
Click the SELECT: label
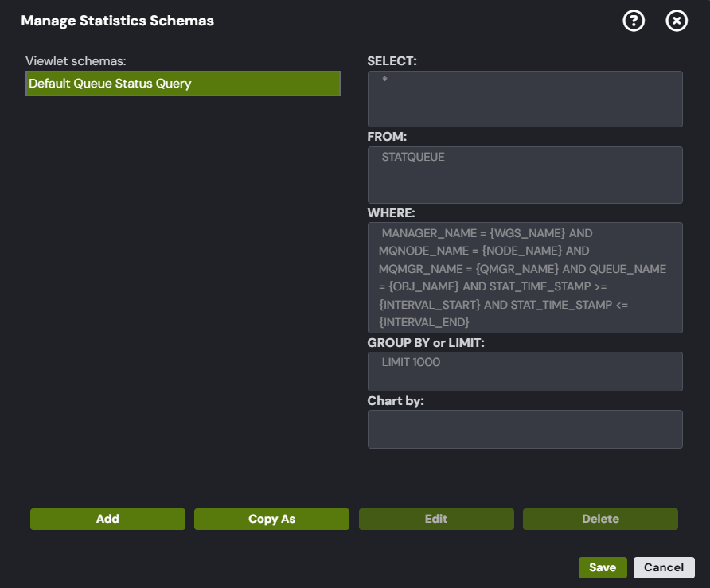pos(392,61)
